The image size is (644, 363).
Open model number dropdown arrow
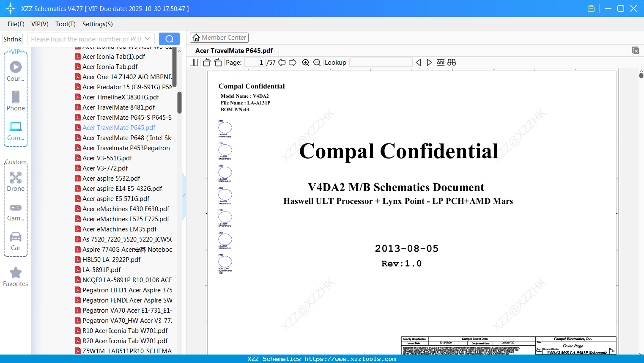[148, 39]
